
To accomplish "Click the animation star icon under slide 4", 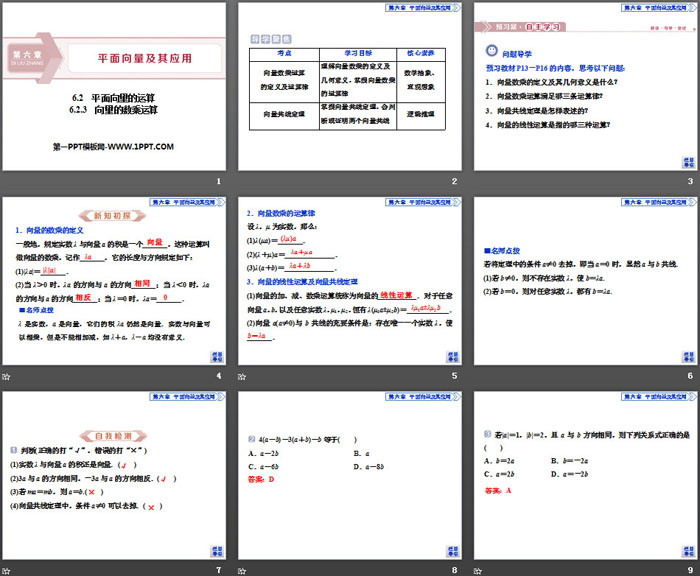I will pyautogui.click(x=7, y=376).
